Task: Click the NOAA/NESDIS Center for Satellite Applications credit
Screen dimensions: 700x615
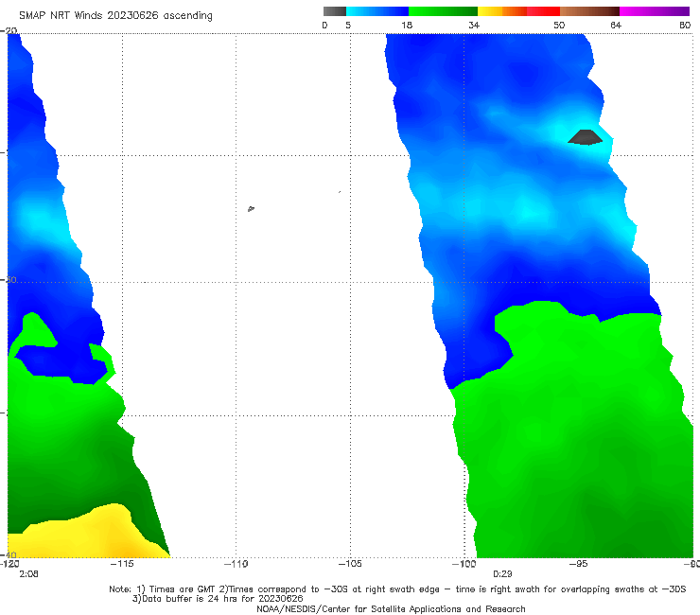Action: click(391, 608)
